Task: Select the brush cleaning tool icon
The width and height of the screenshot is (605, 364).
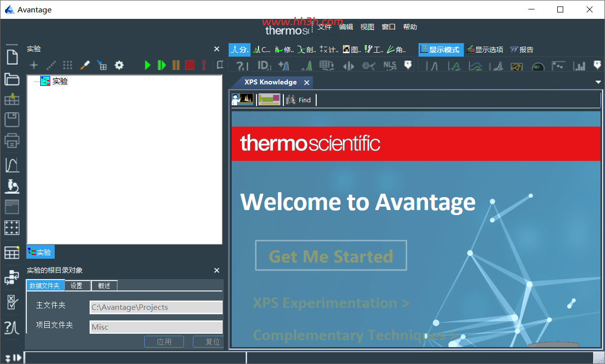Action: (x=85, y=65)
